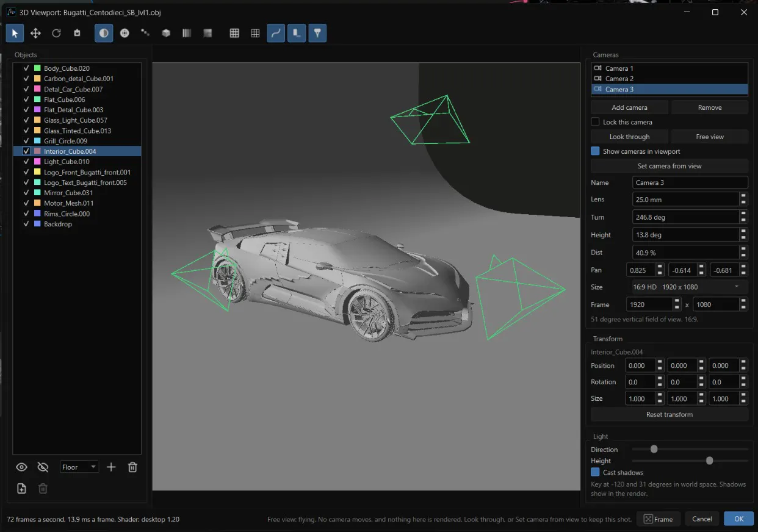Click the light Direction slider handle

(654, 449)
